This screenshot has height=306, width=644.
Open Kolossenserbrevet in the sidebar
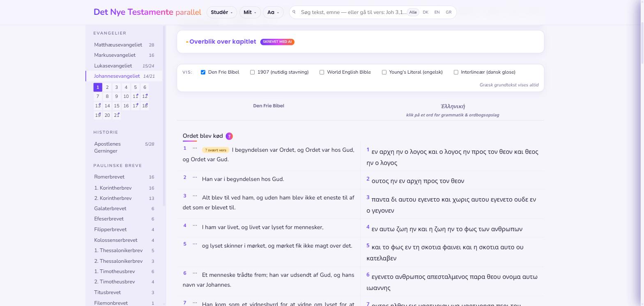tap(124, 240)
